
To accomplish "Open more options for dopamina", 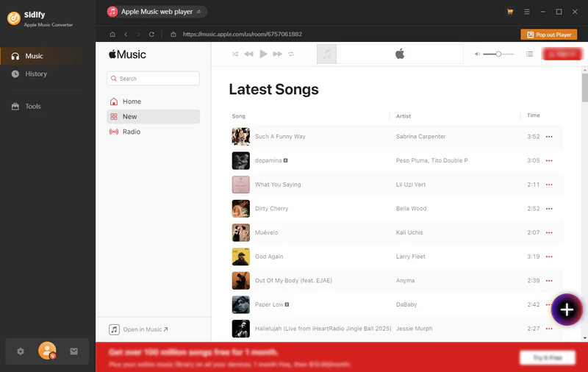I will [x=549, y=160].
